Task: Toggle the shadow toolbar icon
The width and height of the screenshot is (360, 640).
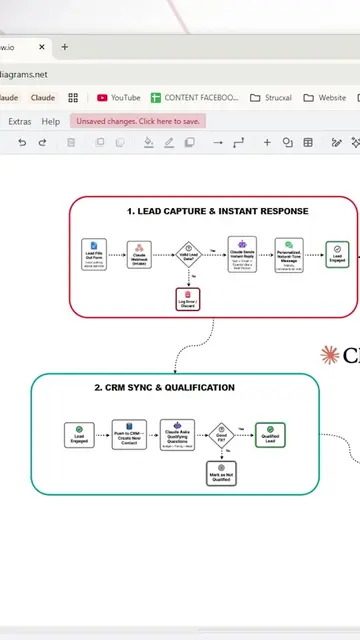Action: 189,142
